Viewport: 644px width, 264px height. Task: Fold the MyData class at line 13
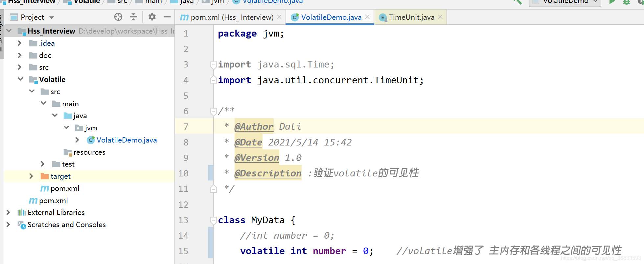click(x=214, y=220)
